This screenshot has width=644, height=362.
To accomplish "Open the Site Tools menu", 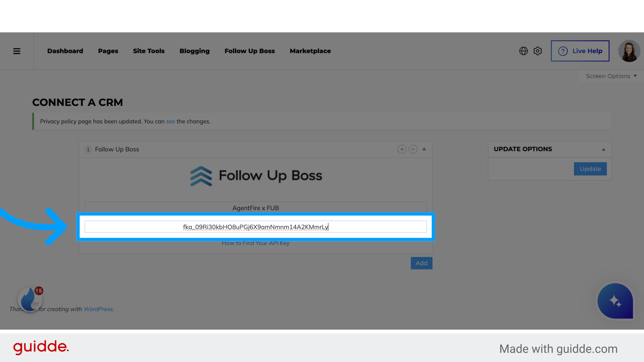I will click(149, 51).
